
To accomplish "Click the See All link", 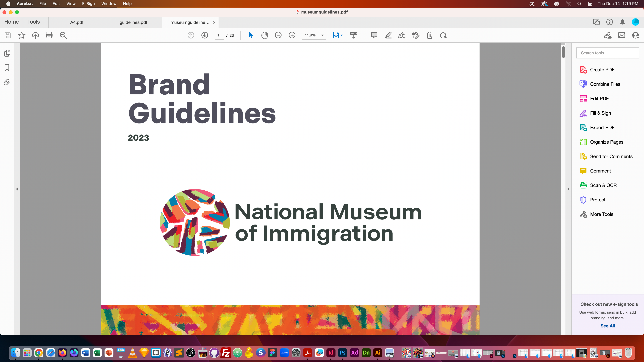I will pyautogui.click(x=608, y=326).
